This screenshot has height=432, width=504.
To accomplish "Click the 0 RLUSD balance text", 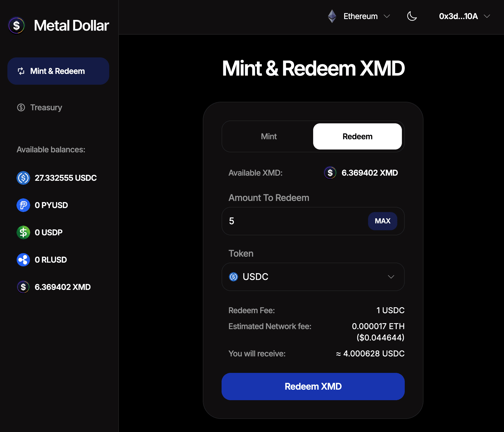I will pyautogui.click(x=51, y=260).
